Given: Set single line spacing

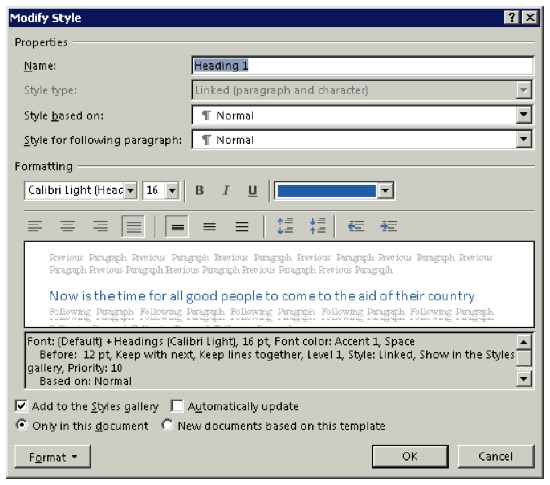Looking at the screenshot, I should tap(177, 226).
